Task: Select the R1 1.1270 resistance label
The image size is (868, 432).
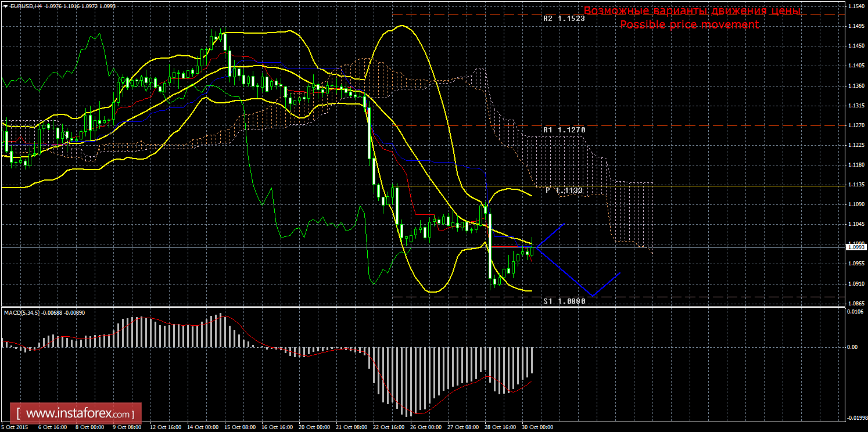Action: (x=564, y=130)
